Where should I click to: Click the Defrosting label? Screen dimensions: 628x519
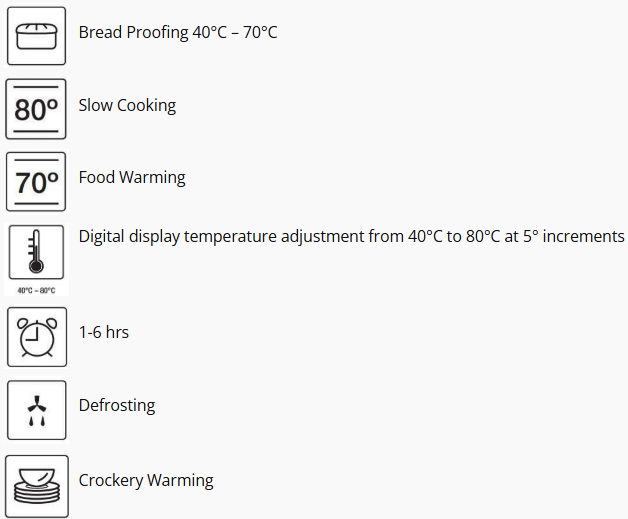(117, 405)
